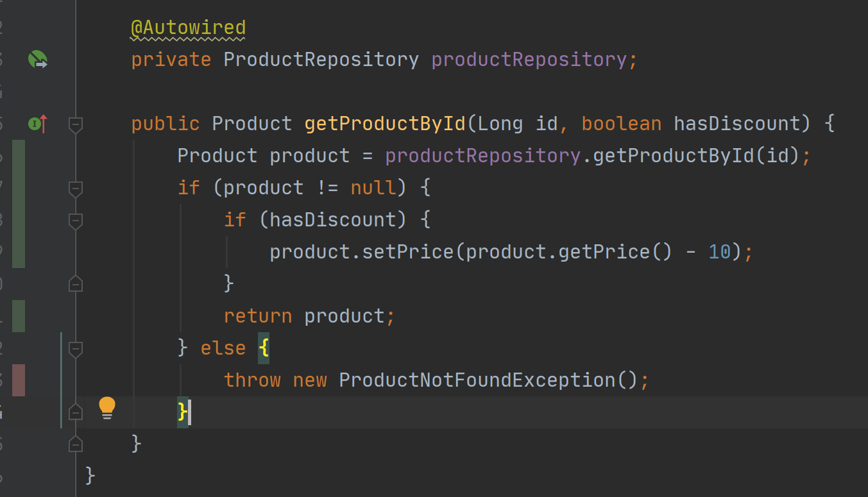
Task: Click the fold end marker below setPrice line
Action: pos(76,283)
